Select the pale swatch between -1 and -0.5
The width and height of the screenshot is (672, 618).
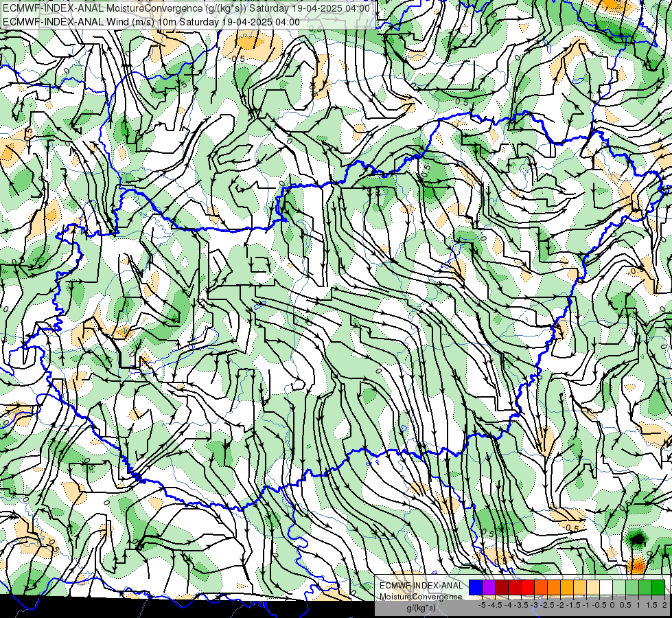click(593, 588)
